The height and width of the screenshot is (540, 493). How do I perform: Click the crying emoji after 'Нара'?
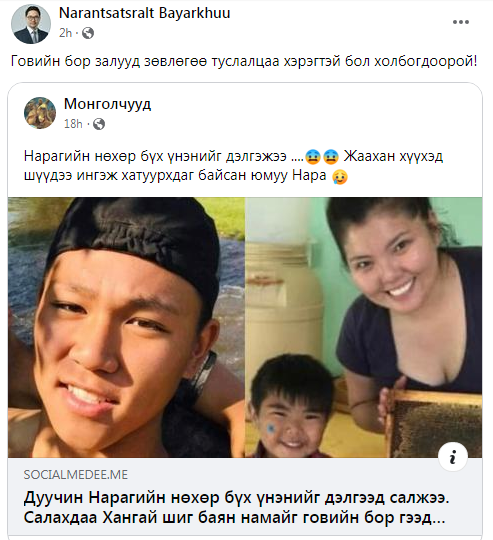click(x=340, y=177)
